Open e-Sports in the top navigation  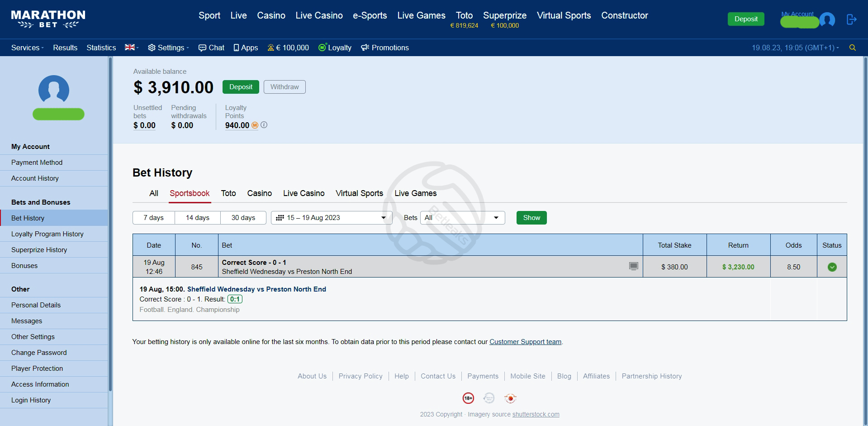point(370,15)
